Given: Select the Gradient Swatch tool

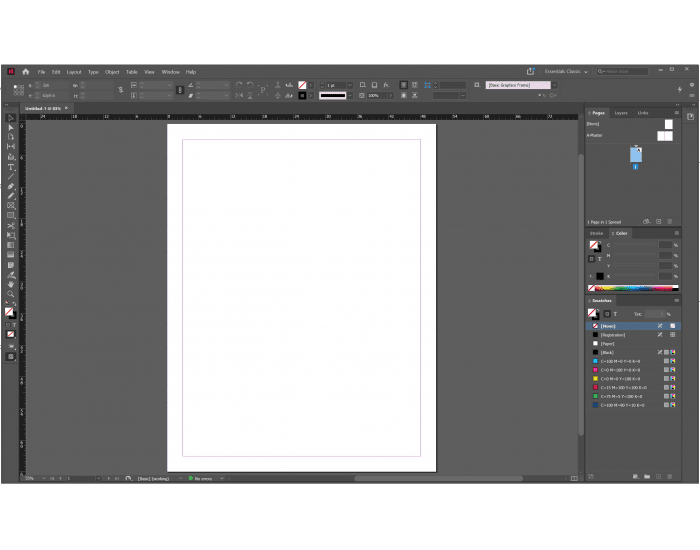Looking at the screenshot, I should (11, 245).
